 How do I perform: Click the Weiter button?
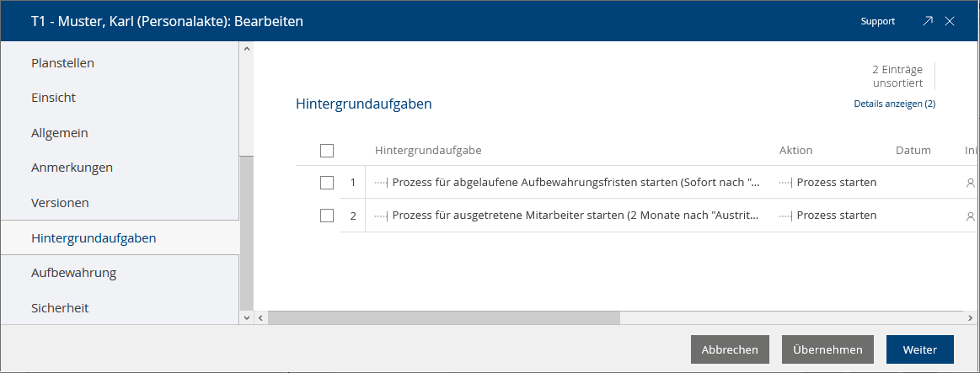[920, 349]
